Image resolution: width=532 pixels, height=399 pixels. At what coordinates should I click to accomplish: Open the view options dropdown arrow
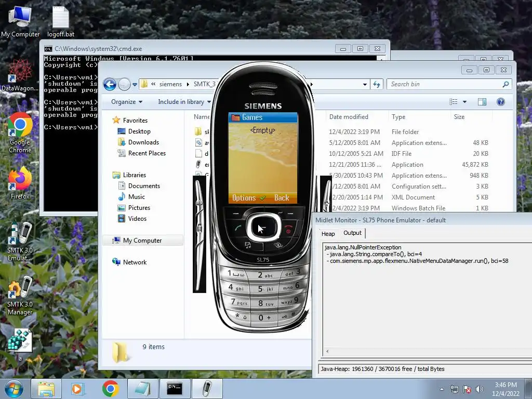[x=464, y=102]
